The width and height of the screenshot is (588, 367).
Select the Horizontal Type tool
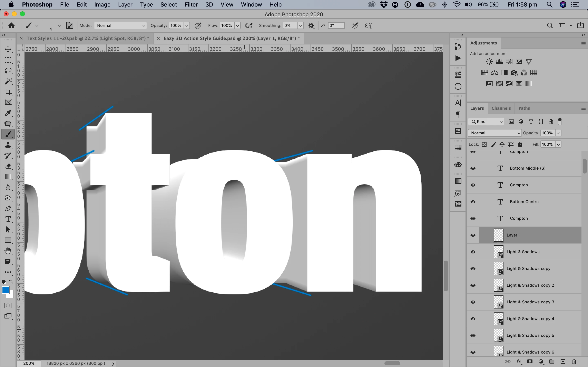8,219
